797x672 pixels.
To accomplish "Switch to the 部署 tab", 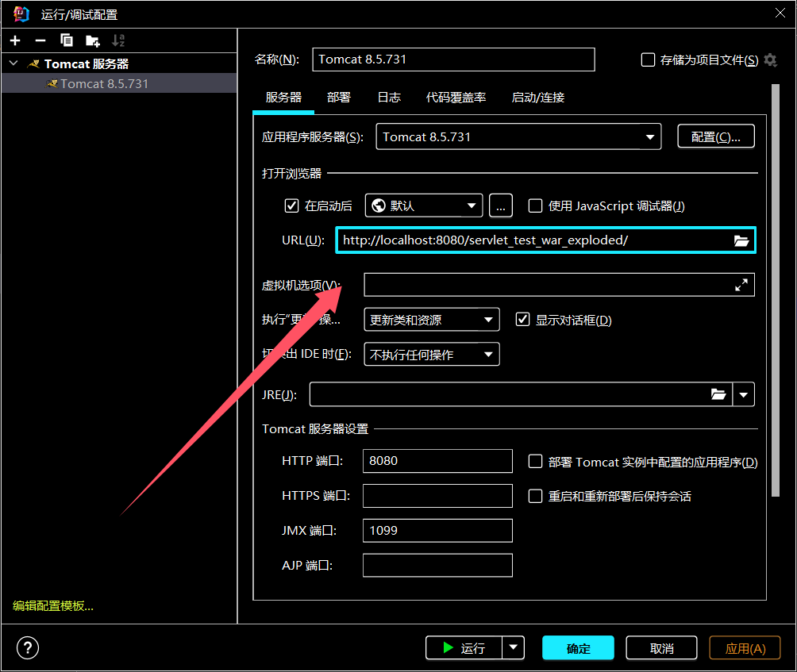I will tap(338, 98).
